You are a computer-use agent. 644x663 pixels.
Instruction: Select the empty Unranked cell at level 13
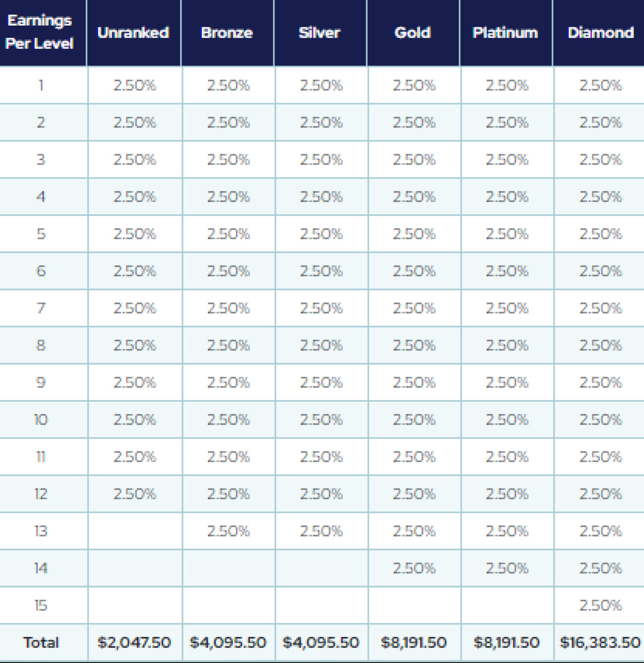pos(135,531)
